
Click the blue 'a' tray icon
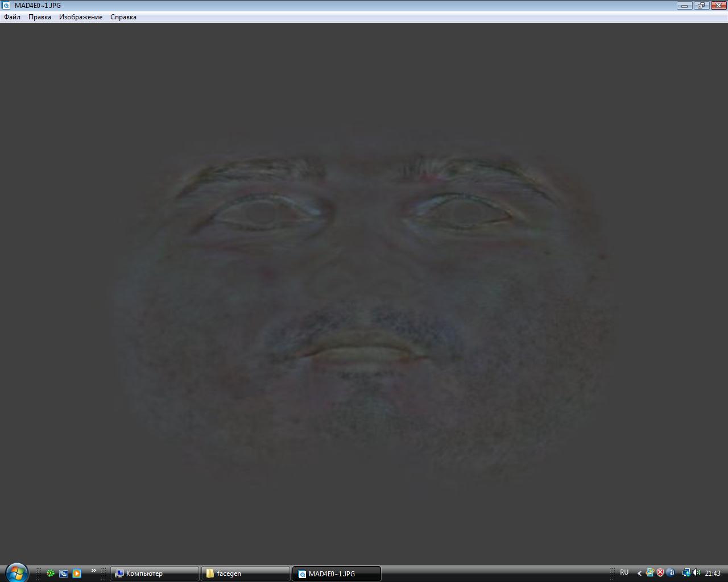point(671,573)
